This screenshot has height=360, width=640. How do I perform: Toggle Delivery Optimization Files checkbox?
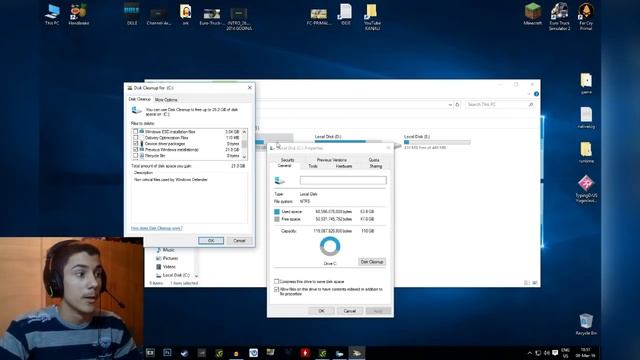(x=136, y=138)
